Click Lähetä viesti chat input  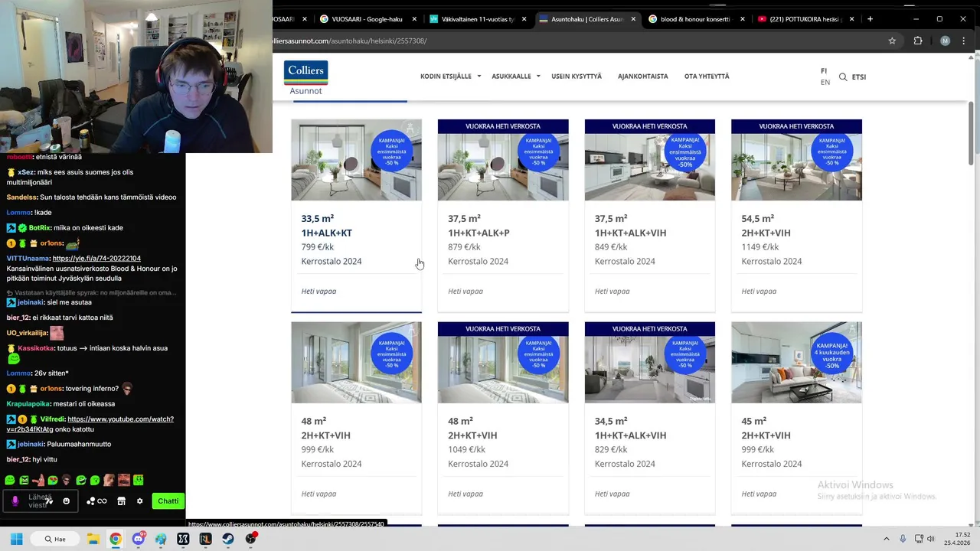coord(40,501)
